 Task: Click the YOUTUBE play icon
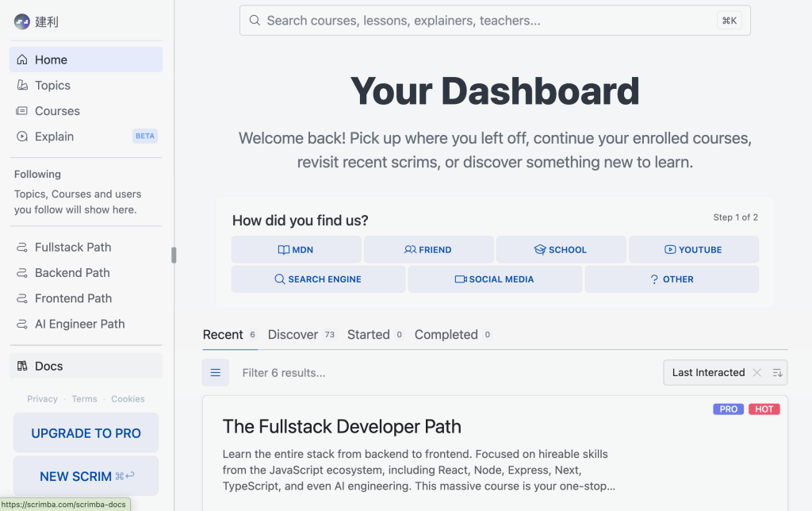(670, 249)
